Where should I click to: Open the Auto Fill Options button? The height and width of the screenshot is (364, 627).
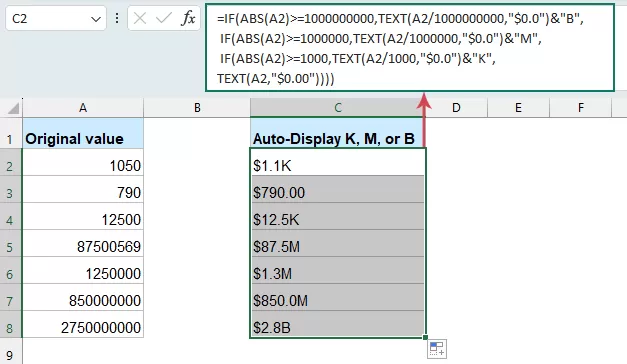437,349
